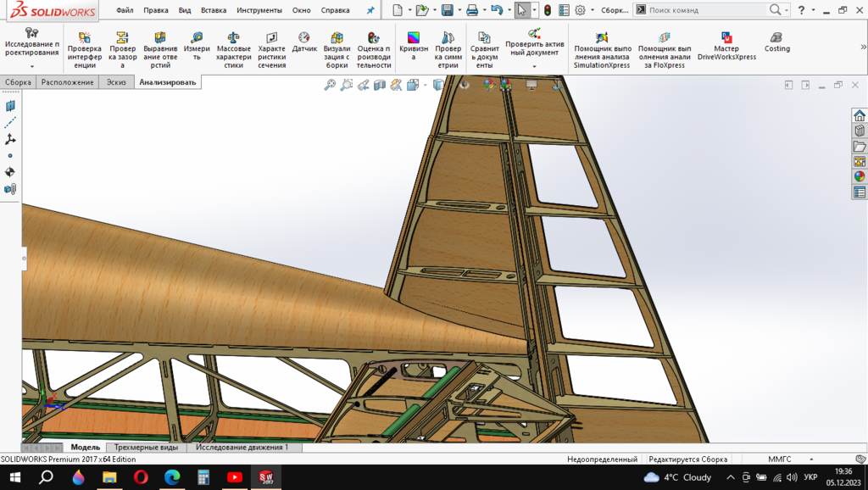Expand the Исследование проектирования dropdown arrow

32,66
